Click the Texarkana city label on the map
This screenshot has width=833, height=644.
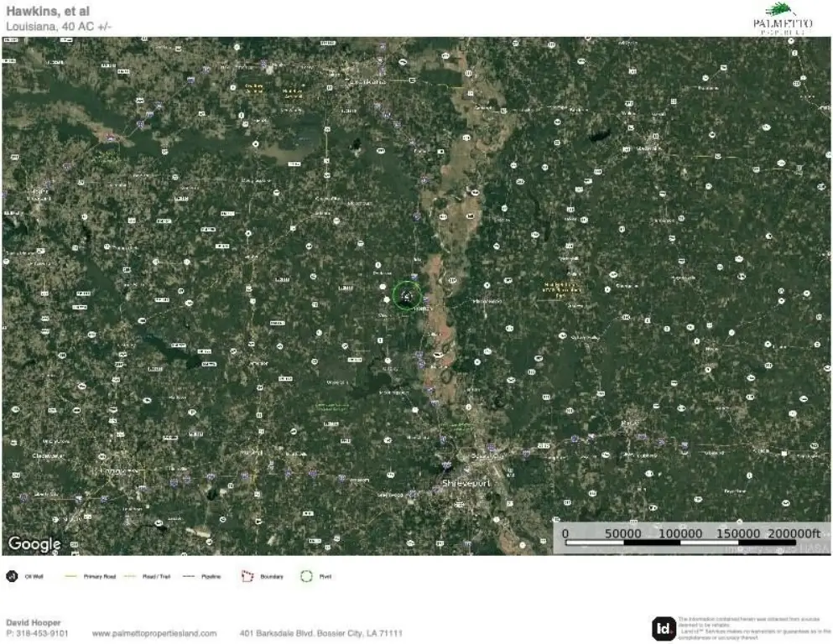[367, 82]
